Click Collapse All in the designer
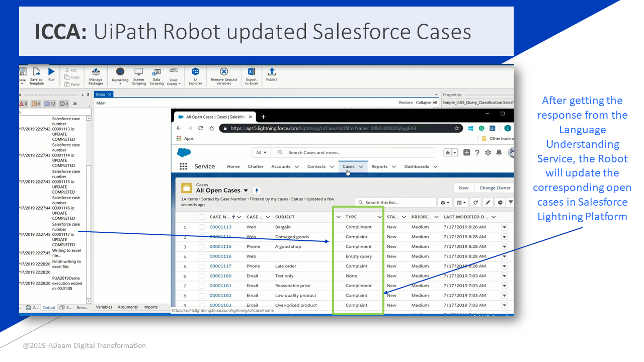Screen dimensions: 644x362 pyautogui.click(x=427, y=103)
